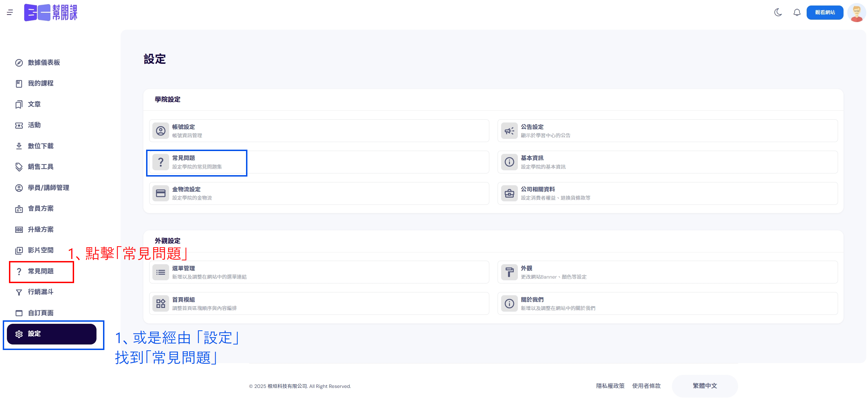Go to 我的課程 sidebar item
Screen dimensions: 868x400
tap(41, 83)
